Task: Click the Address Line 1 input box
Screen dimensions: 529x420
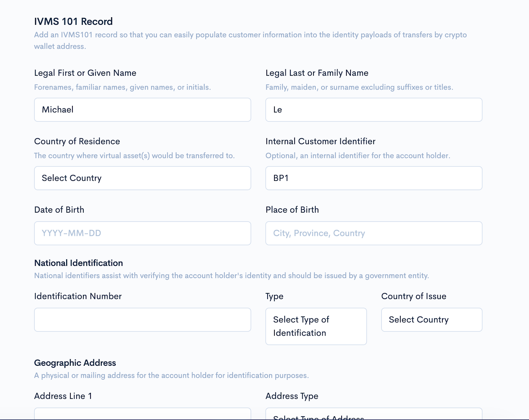Action: tap(142, 414)
